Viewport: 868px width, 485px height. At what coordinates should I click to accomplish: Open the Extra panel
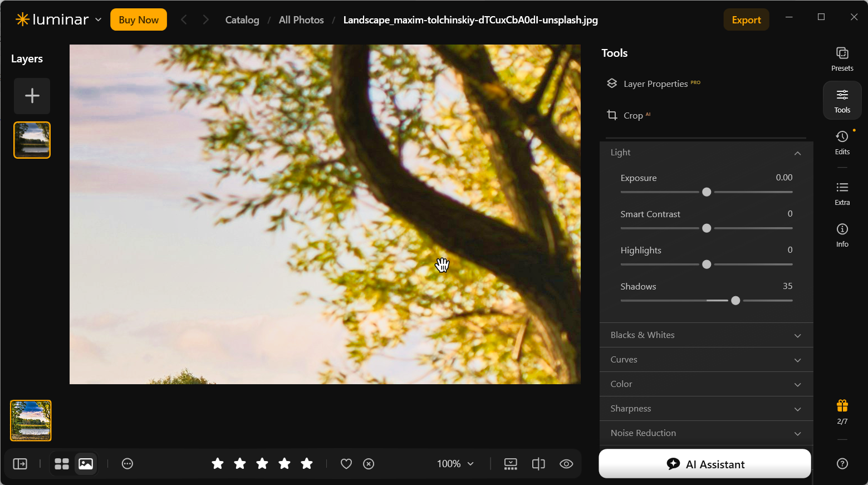[x=842, y=193]
